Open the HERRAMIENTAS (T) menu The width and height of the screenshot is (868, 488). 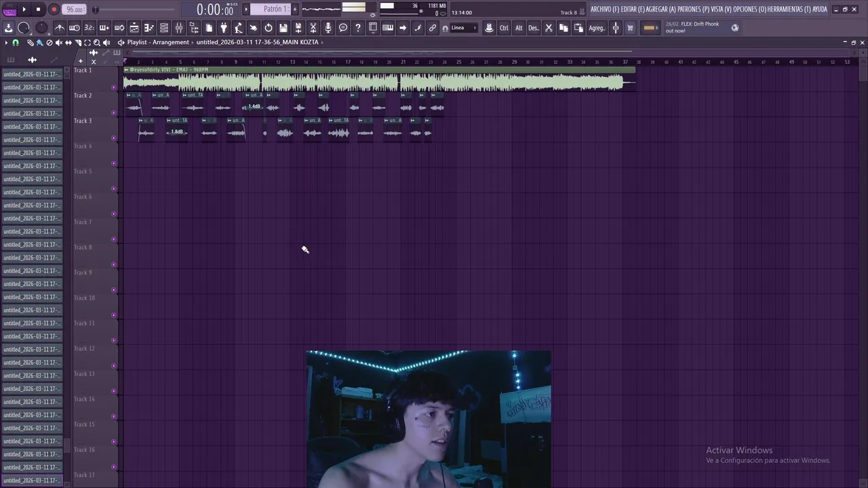coord(789,9)
